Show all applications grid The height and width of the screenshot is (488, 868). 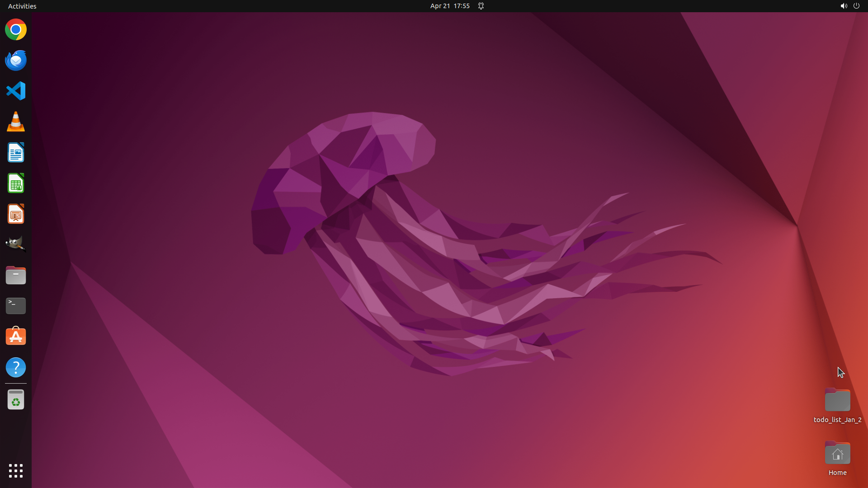pos(16,471)
